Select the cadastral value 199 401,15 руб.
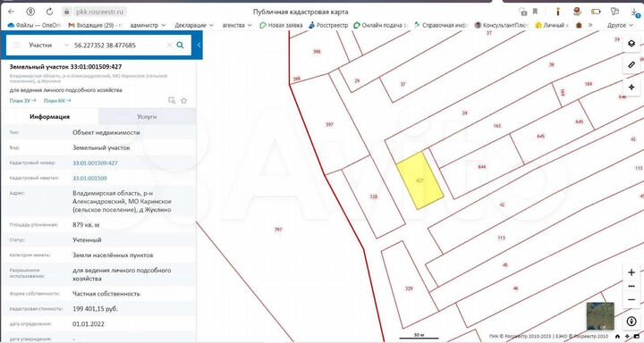The height and width of the screenshot is (343, 644). (x=95, y=308)
